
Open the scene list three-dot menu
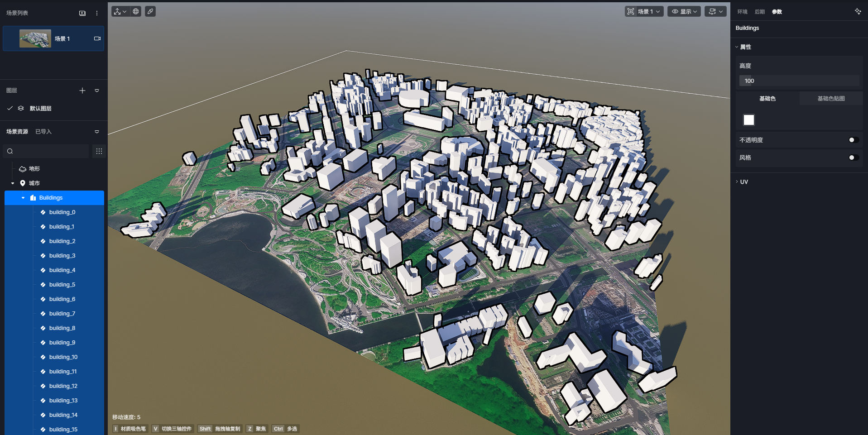tap(97, 13)
